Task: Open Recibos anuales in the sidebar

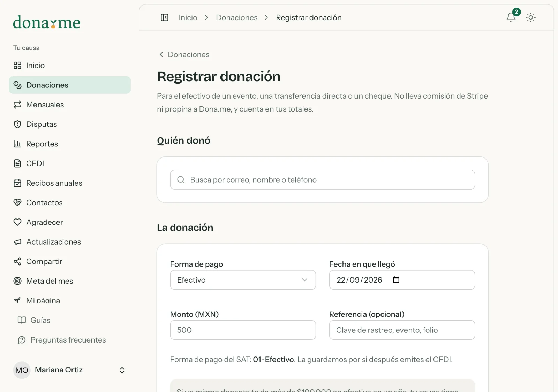Action: coord(70,183)
